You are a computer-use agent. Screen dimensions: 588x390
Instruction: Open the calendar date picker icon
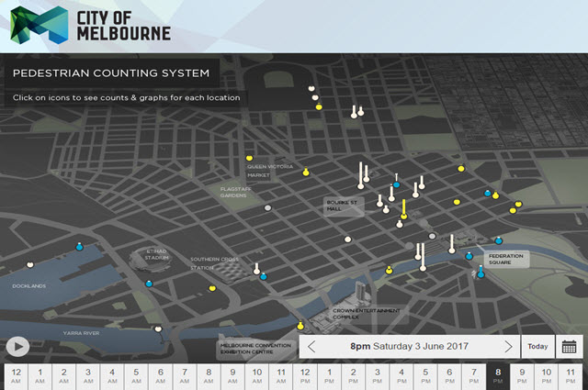pyautogui.click(x=569, y=346)
